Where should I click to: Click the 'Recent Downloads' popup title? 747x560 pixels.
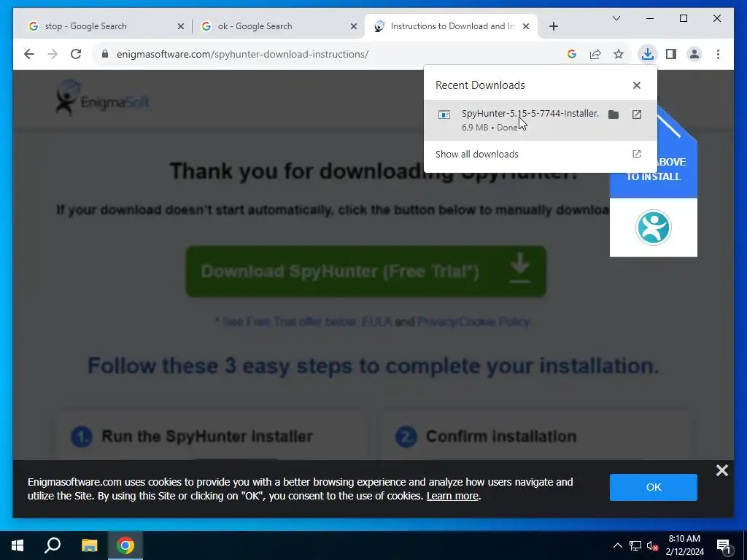click(480, 85)
